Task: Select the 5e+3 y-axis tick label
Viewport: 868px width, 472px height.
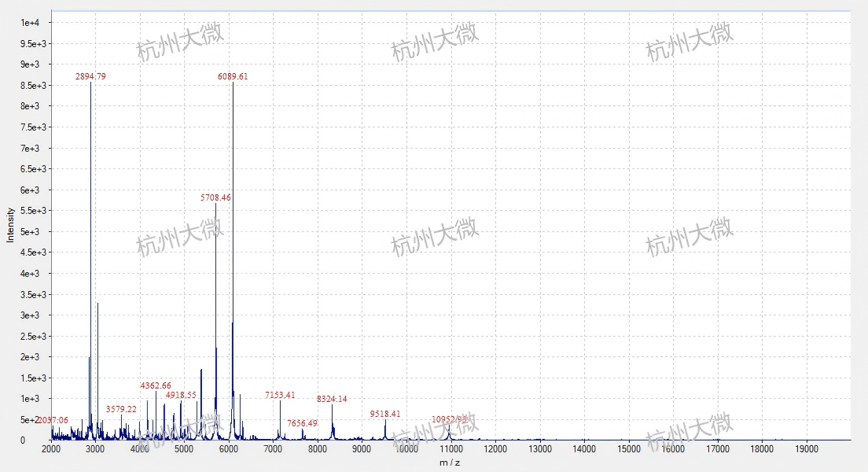Action: point(30,231)
